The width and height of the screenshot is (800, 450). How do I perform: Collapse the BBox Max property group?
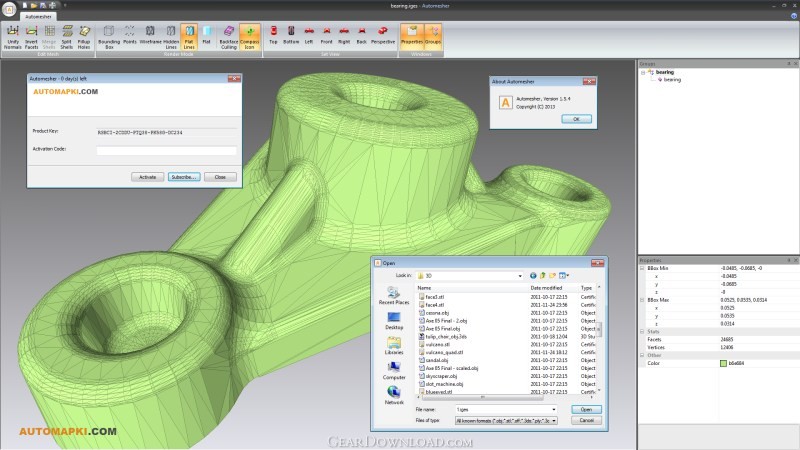coord(642,300)
